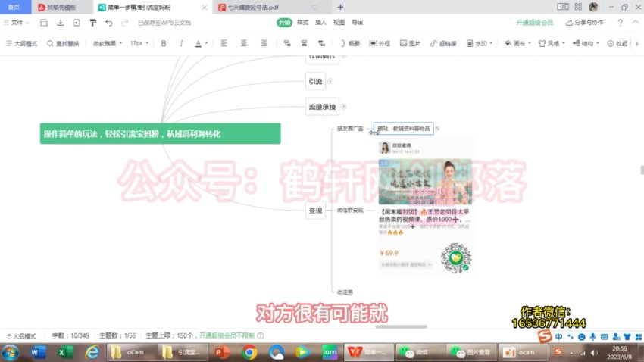The image size is (644, 362).
Task: Expand the 流量承接 branch
Action: coord(343,107)
